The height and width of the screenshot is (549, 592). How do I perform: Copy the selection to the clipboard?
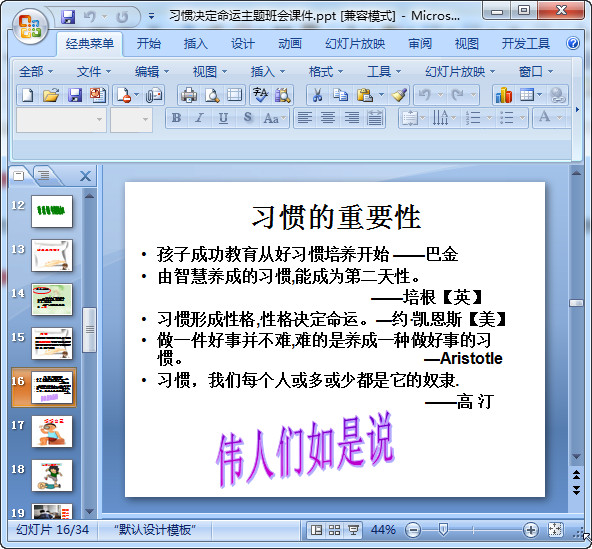pyautogui.click(x=341, y=95)
